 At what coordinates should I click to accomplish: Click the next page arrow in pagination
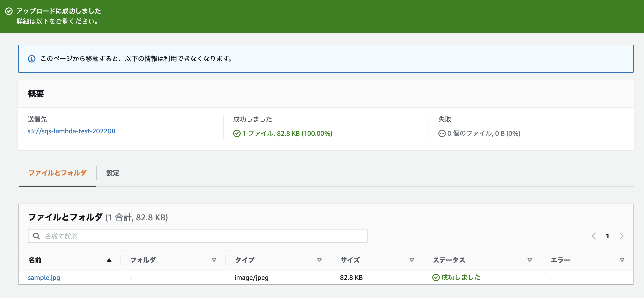coord(622,236)
